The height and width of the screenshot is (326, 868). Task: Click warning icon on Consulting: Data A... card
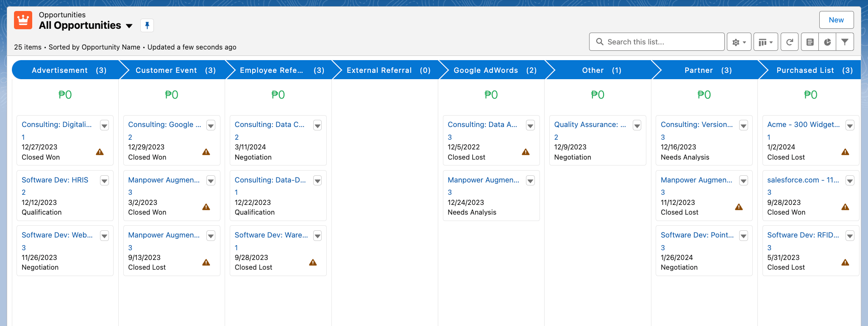click(526, 152)
